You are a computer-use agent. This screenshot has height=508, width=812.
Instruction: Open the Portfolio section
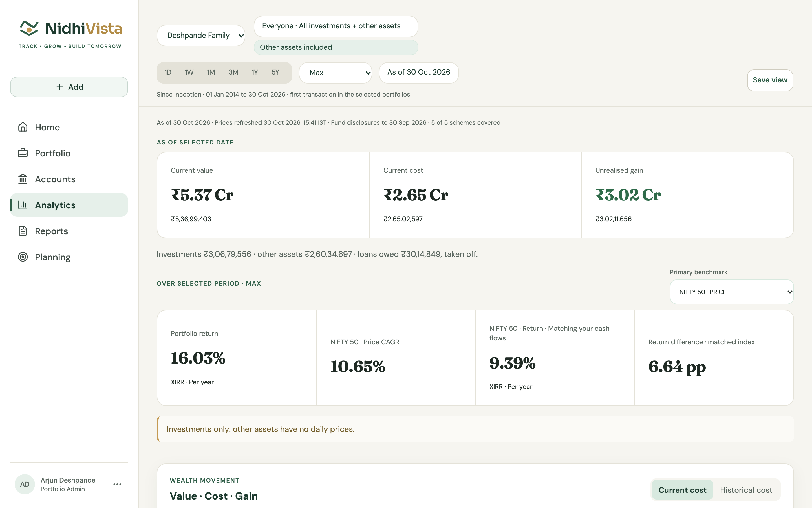click(x=69, y=153)
